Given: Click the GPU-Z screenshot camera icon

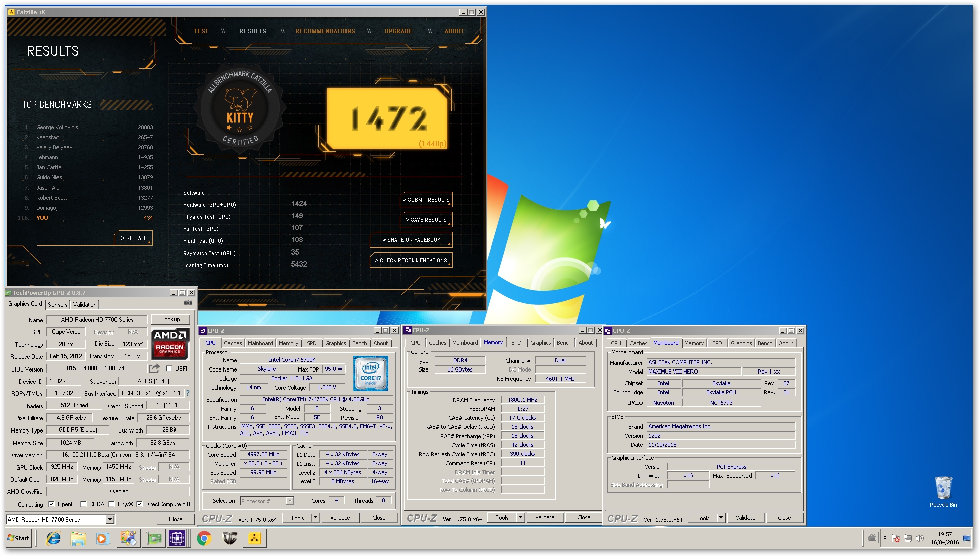Looking at the screenshot, I should 188,303.
